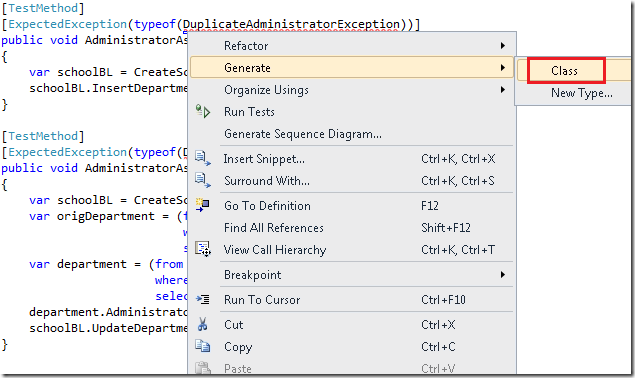Image resolution: width=635 pixels, height=378 pixels.
Task: Click the Copy icon in menu
Action: (203, 346)
